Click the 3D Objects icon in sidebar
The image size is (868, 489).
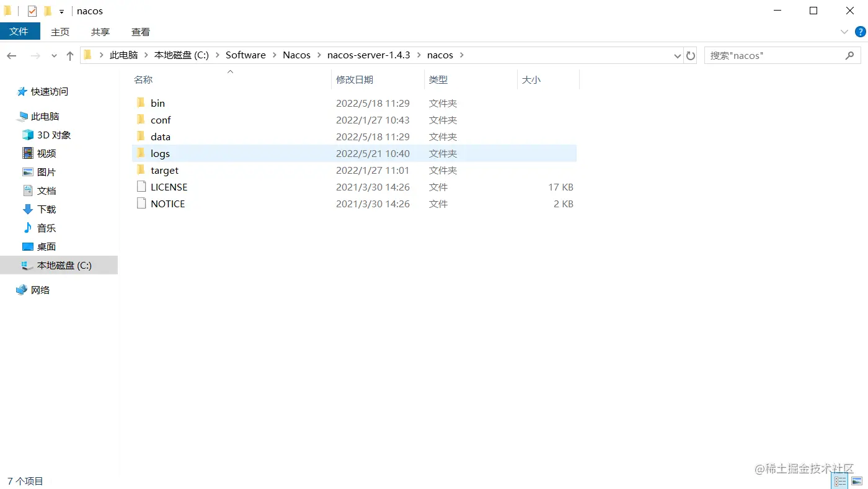coord(28,135)
